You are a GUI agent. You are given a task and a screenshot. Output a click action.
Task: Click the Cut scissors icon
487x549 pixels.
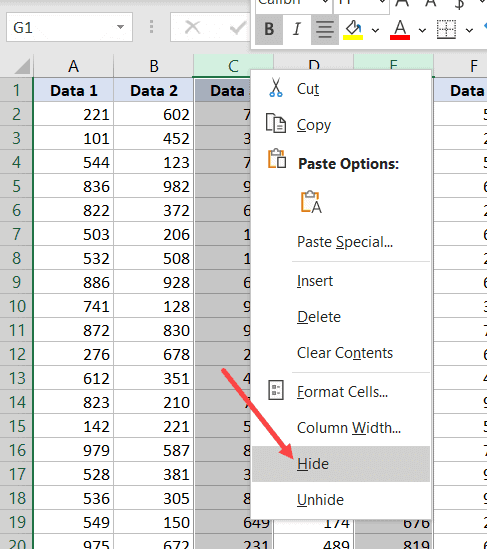[276, 88]
